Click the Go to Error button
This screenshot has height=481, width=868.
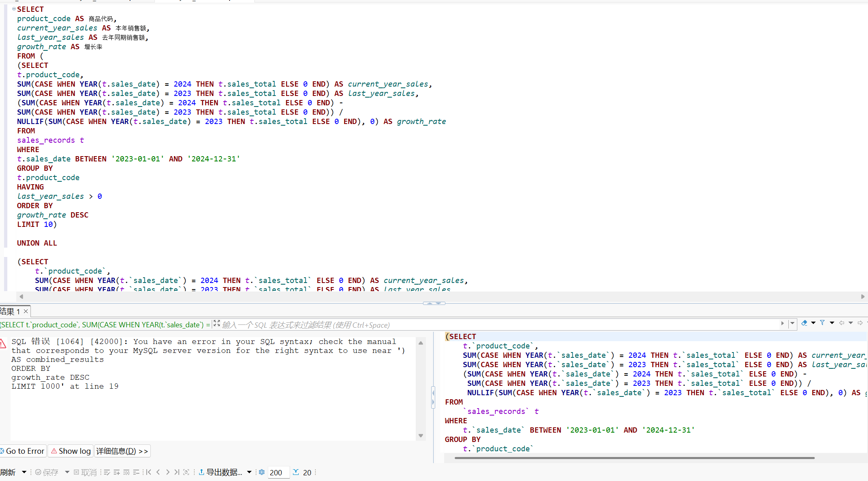(23, 451)
